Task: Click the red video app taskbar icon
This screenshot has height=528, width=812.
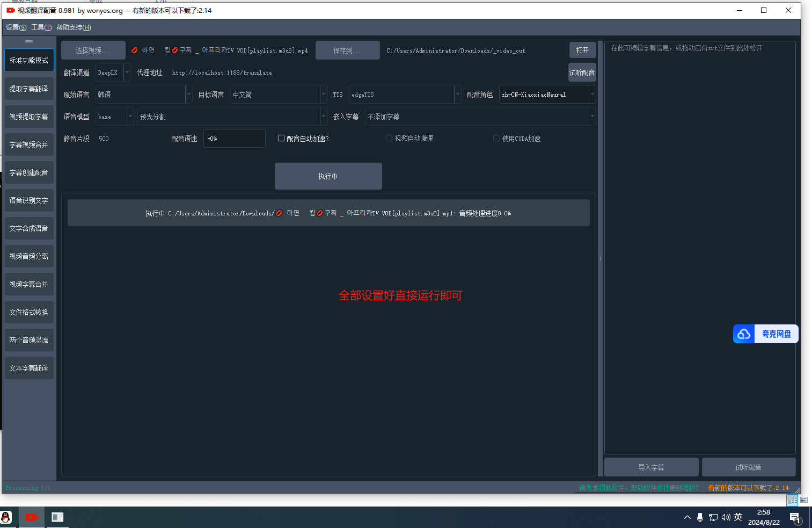Action: [32, 517]
